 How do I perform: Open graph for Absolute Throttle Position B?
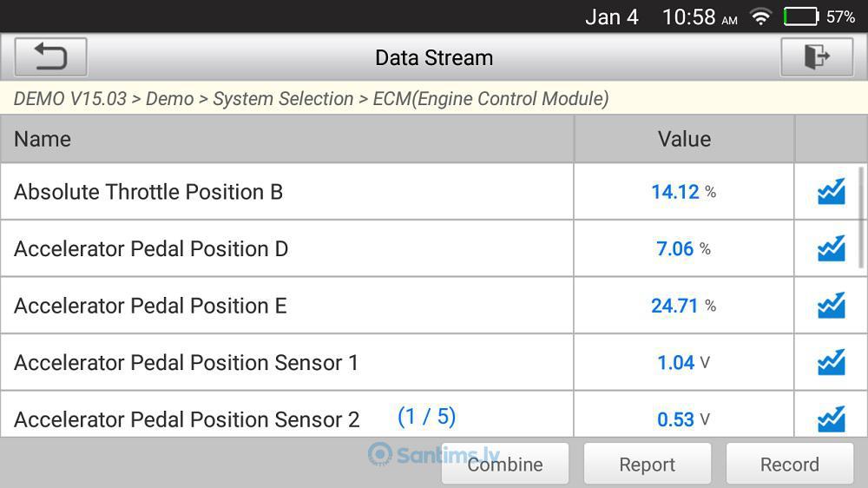coord(831,191)
